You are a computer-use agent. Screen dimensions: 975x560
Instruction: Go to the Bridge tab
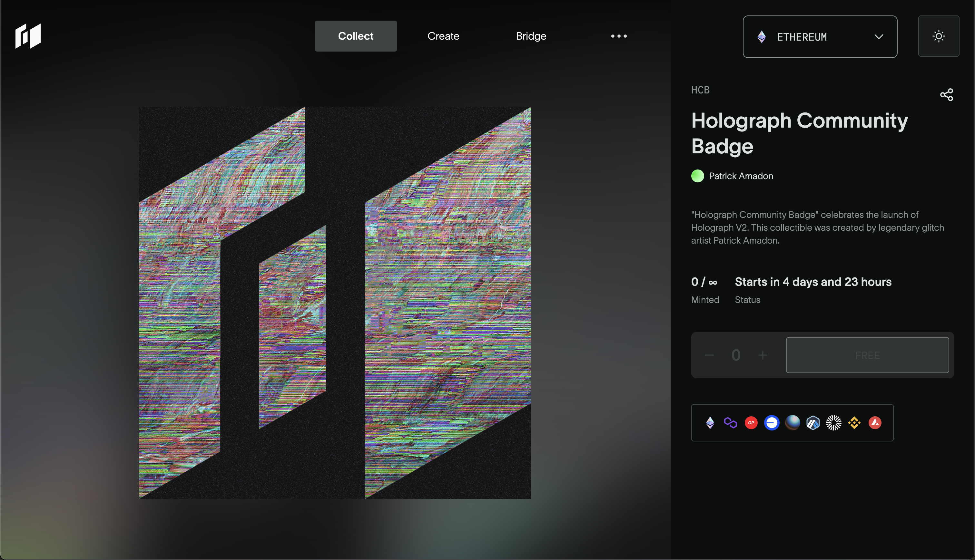click(531, 36)
